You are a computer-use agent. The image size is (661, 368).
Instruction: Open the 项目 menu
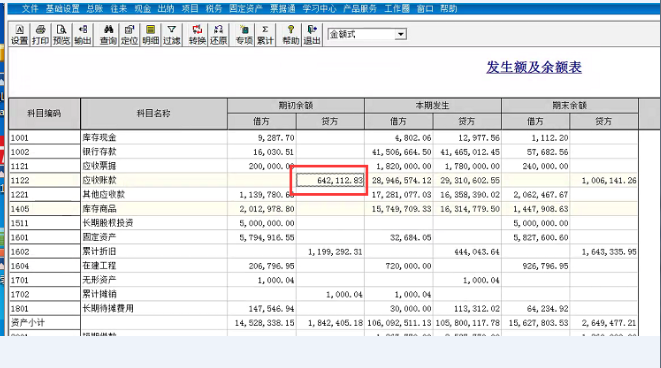(190, 8)
